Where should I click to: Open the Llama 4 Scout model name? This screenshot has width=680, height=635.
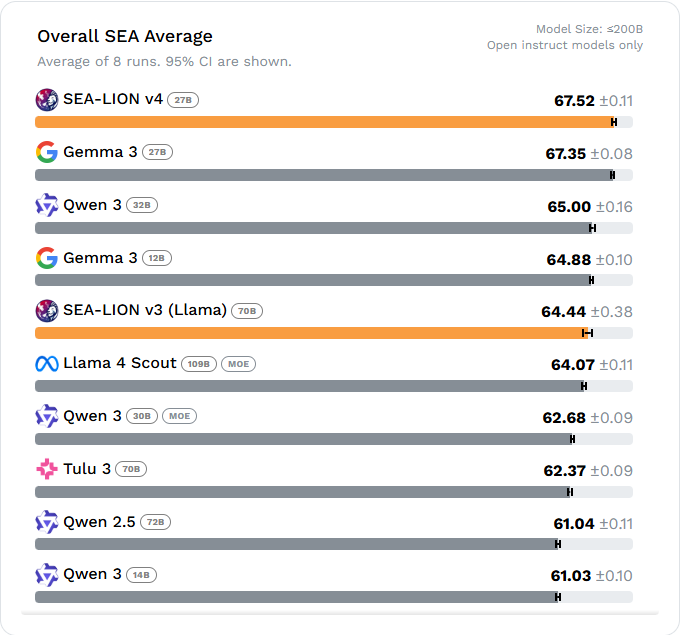(x=120, y=363)
